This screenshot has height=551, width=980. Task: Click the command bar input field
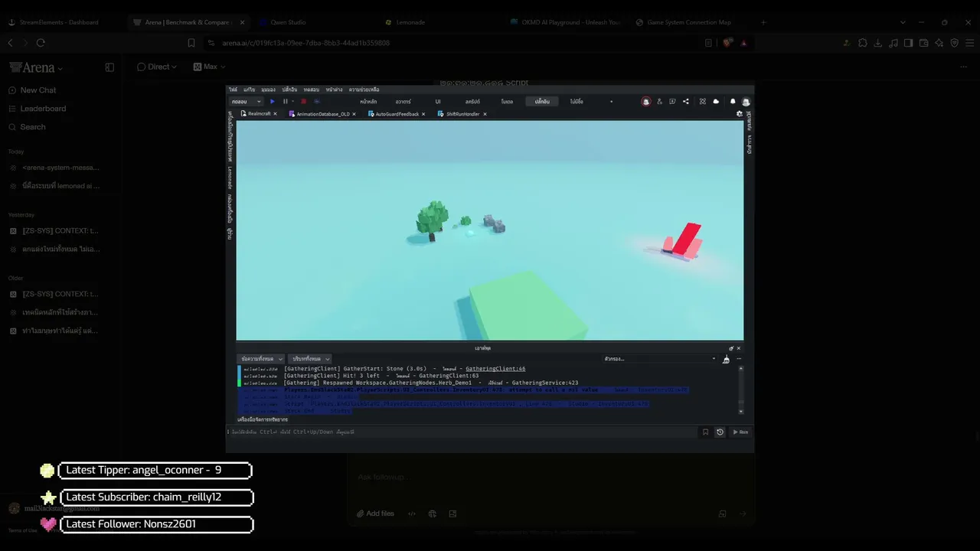pyautogui.click(x=463, y=432)
